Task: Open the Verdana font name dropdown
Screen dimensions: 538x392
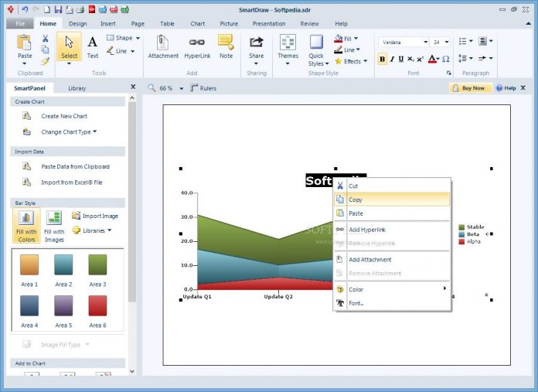Action: click(x=425, y=42)
